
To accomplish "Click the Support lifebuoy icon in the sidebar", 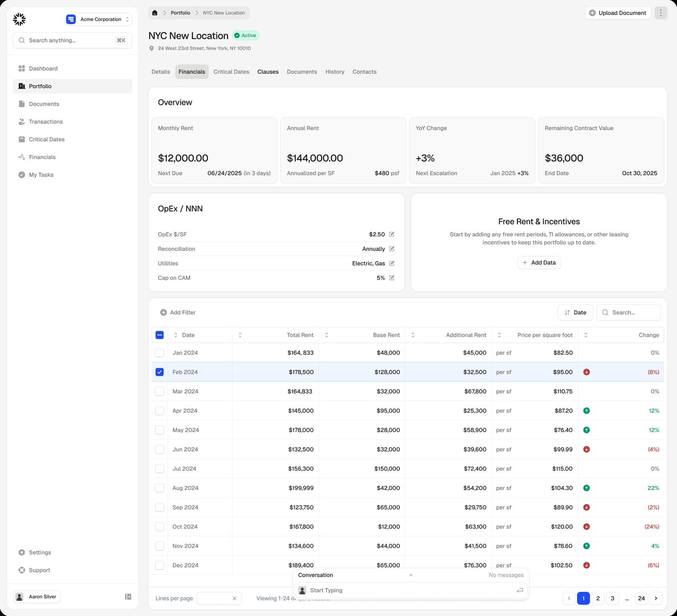I will (x=22, y=570).
